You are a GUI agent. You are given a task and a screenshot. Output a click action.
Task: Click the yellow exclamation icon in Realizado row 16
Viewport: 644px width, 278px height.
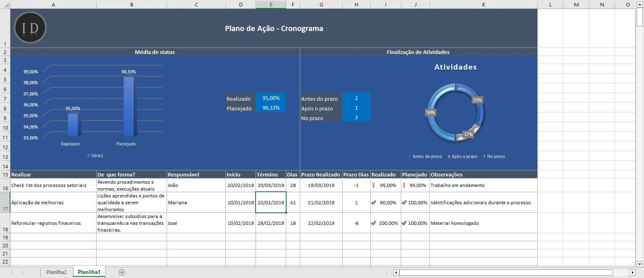374,186
